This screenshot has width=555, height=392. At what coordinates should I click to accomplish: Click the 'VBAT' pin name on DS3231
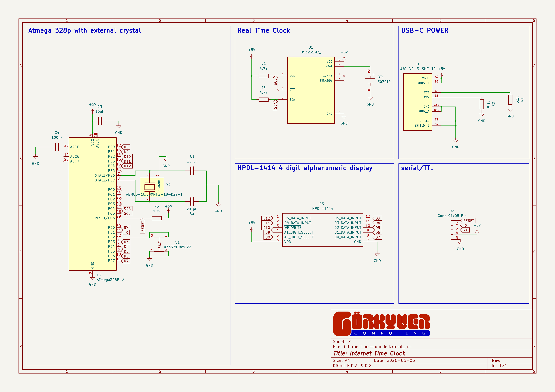(329, 66)
